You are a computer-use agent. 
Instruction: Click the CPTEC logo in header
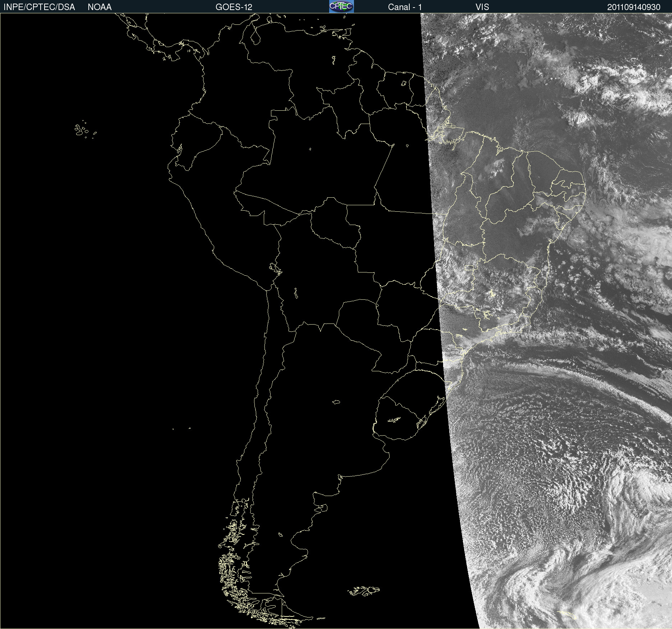point(341,6)
